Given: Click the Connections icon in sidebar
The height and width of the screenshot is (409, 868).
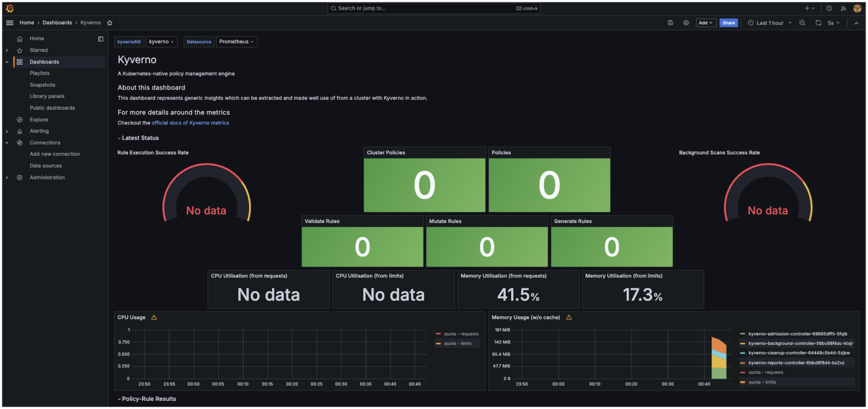Looking at the screenshot, I should point(20,143).
